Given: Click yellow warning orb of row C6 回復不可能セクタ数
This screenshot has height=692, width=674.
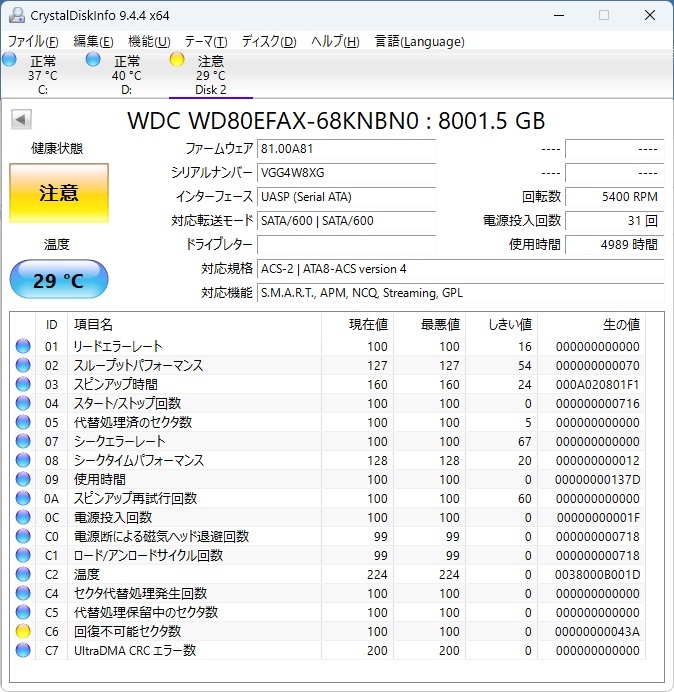Looking at the screenshot, I should click(23, 631).
